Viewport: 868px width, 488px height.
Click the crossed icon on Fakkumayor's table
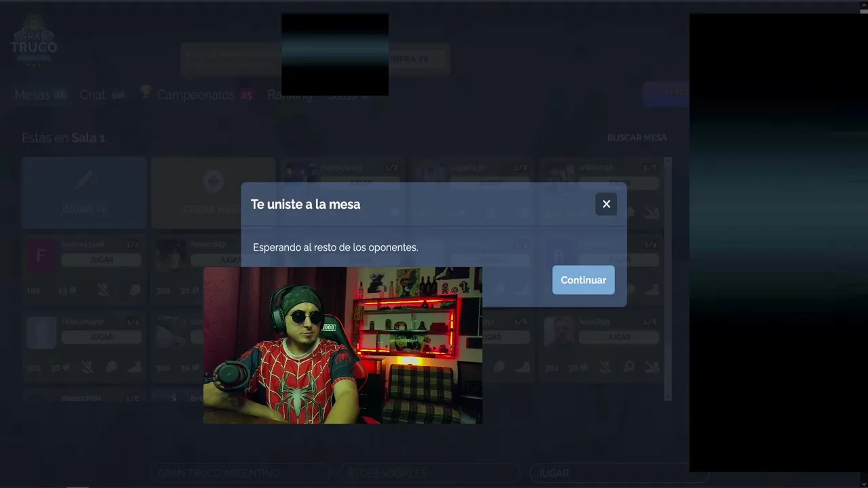pyautogui.click(x=87, y=367)
